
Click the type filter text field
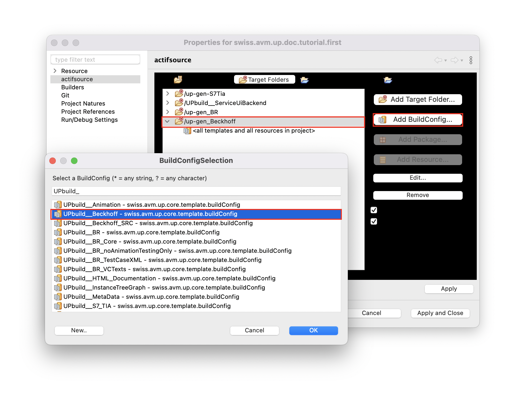point(95,59)
